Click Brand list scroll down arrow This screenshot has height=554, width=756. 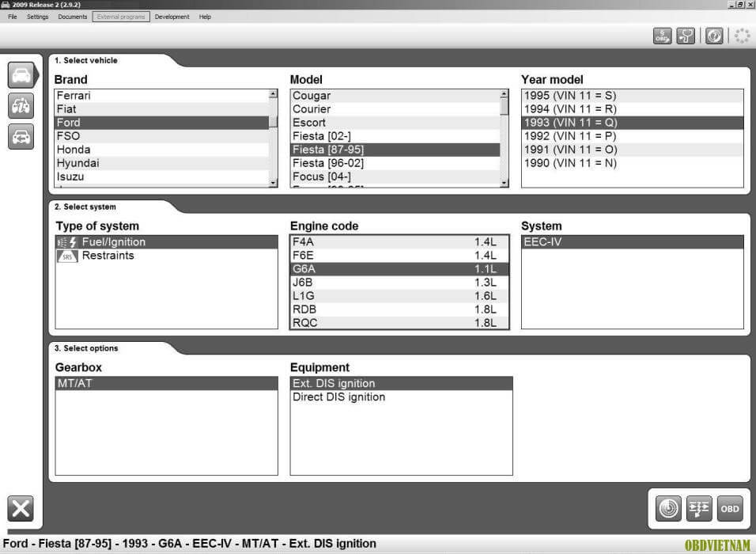(274, 183)
